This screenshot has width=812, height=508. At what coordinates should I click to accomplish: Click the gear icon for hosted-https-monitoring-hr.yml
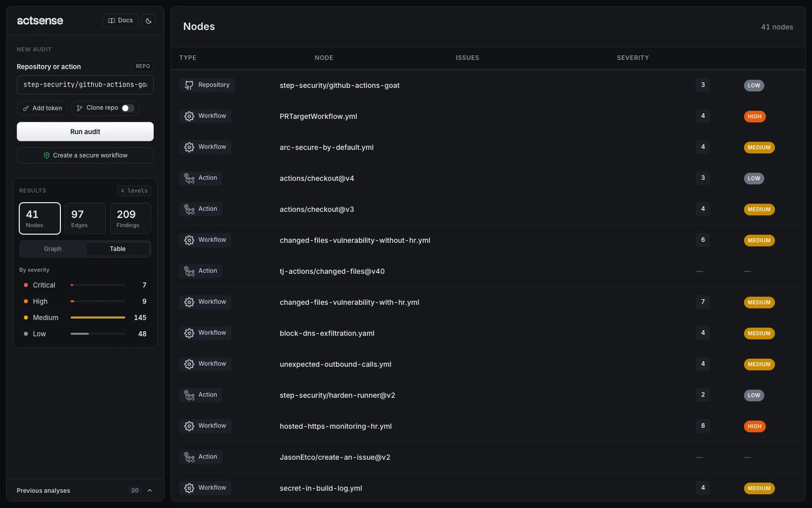pyautogui.click(x=189, y=426)
